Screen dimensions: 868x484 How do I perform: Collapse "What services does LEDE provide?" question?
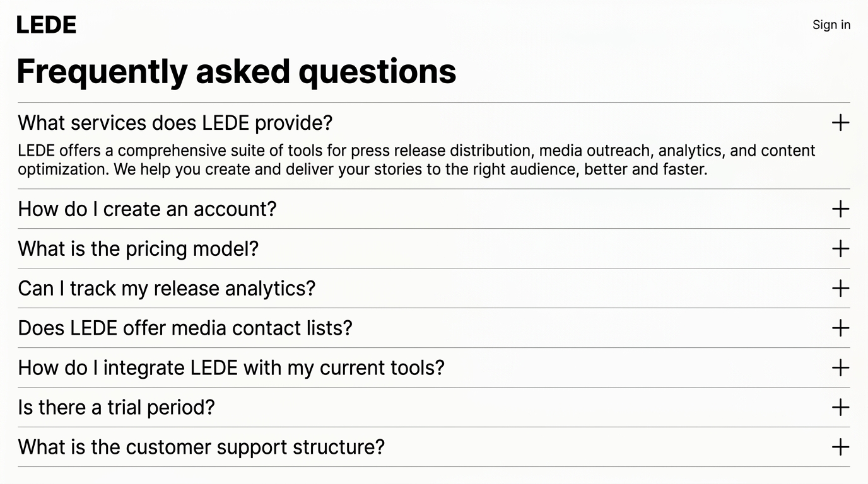click(x=175, y=123)
